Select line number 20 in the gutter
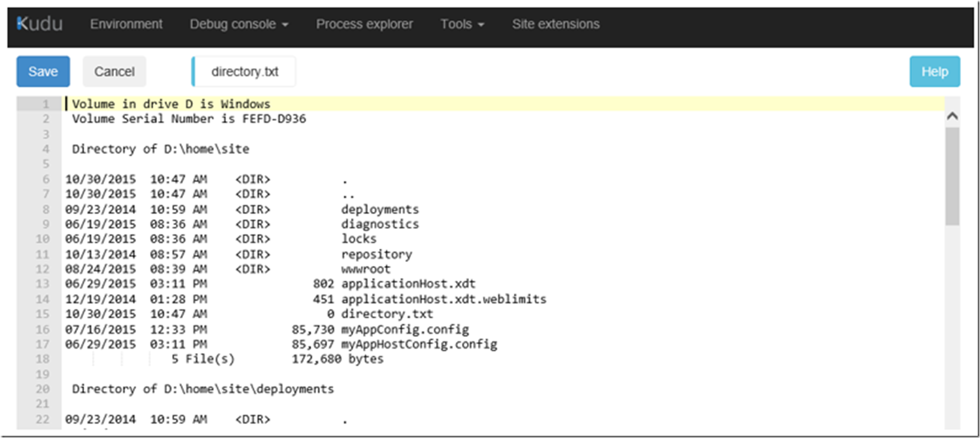Viewport: 980px width, 438px height. click(43, 389)
